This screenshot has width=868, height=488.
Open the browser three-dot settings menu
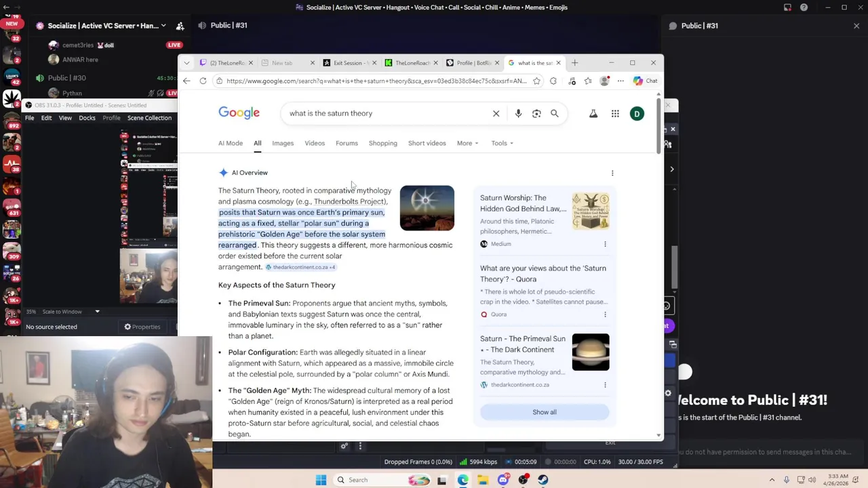[x=620, y=81]
